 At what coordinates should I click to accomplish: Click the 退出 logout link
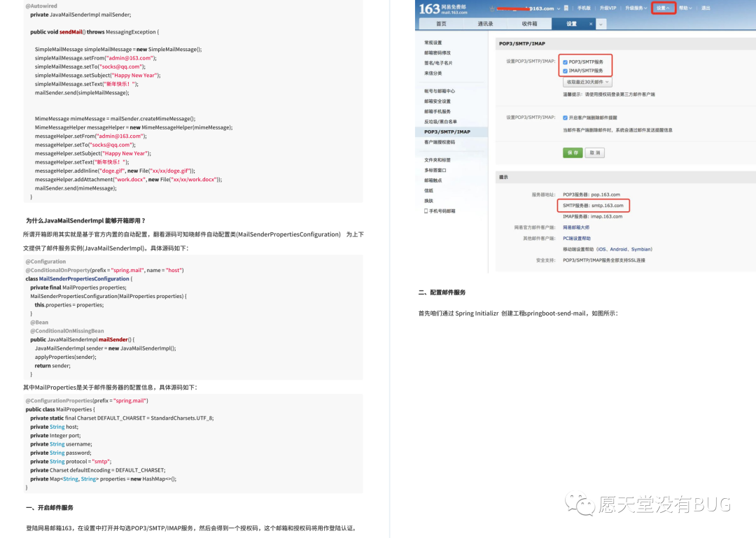(706, 8)
